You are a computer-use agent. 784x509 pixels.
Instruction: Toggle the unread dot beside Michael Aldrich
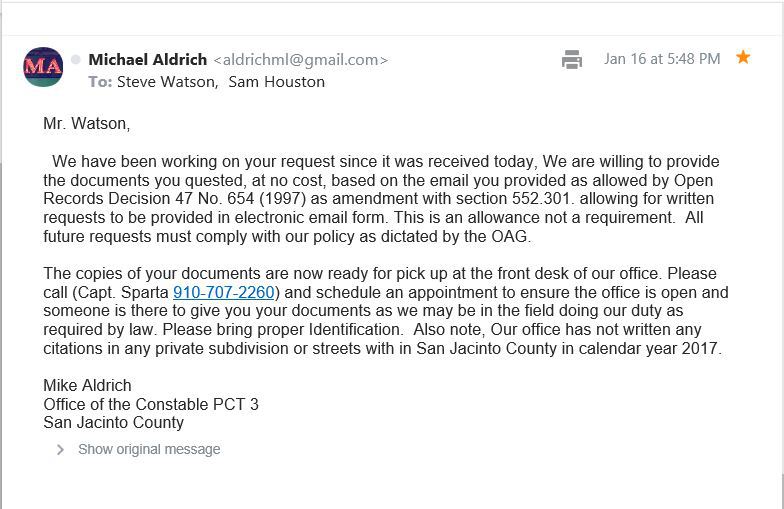point(76,60)
